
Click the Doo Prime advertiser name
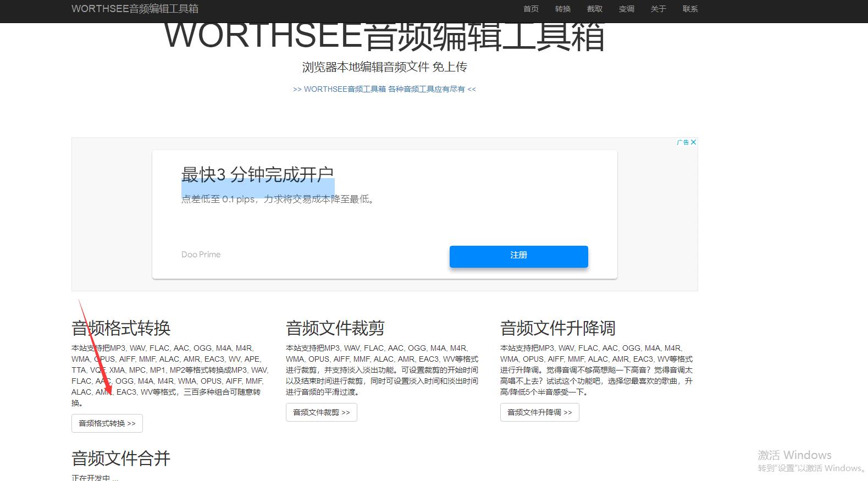201,255
